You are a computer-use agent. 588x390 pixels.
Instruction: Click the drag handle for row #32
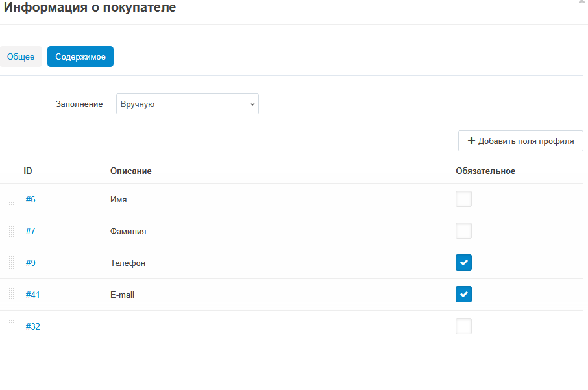[12, 326]
